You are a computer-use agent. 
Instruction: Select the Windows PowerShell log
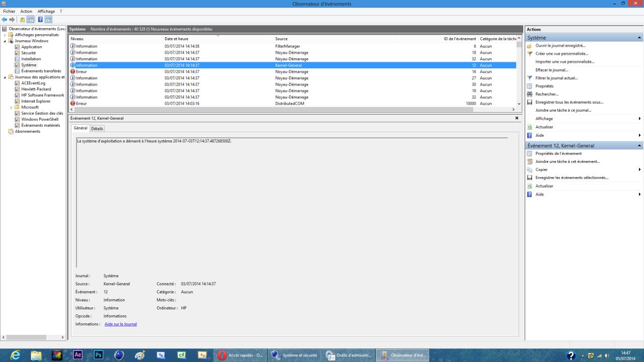point(40,119)
